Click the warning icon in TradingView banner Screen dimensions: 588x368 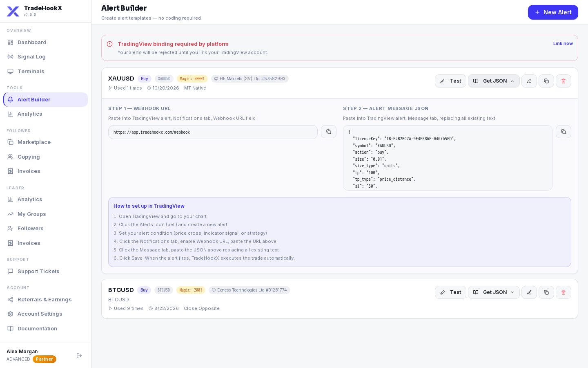pyautogui.click(x=109, y=44)
